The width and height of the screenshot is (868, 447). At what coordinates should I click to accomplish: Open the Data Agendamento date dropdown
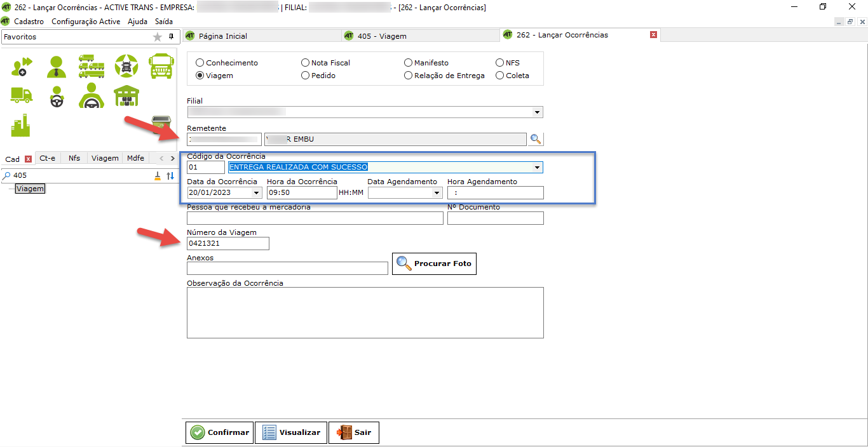coord(437,193)
